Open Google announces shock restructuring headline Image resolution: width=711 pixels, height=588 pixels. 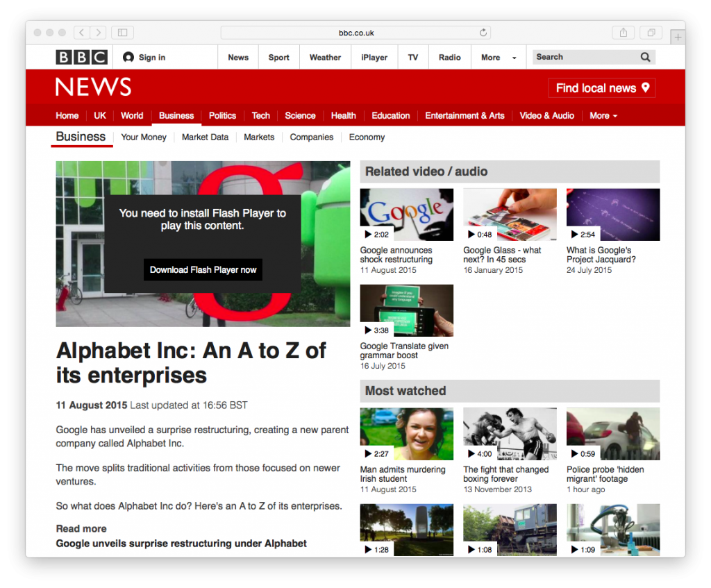point(396,255)
